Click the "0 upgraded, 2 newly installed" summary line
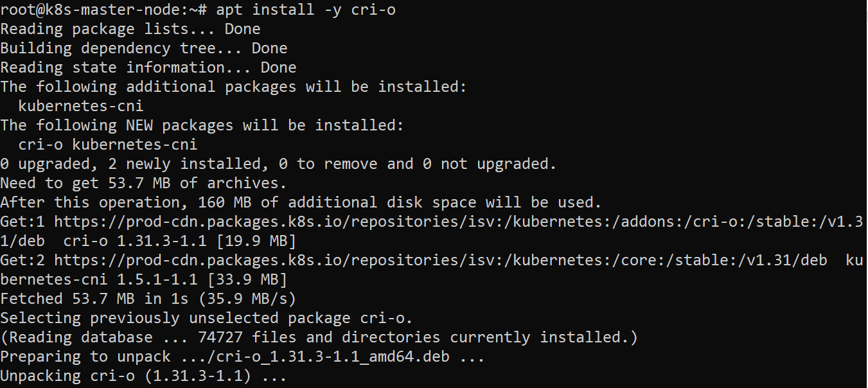This screenshot has width=868, height=388. pyautogui.click(x=278, y=164)
